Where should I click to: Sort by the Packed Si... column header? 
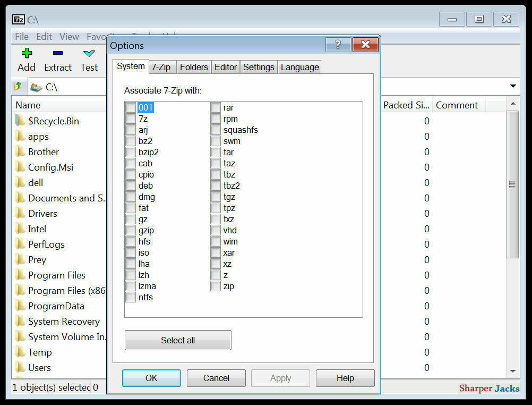[407, 105]
